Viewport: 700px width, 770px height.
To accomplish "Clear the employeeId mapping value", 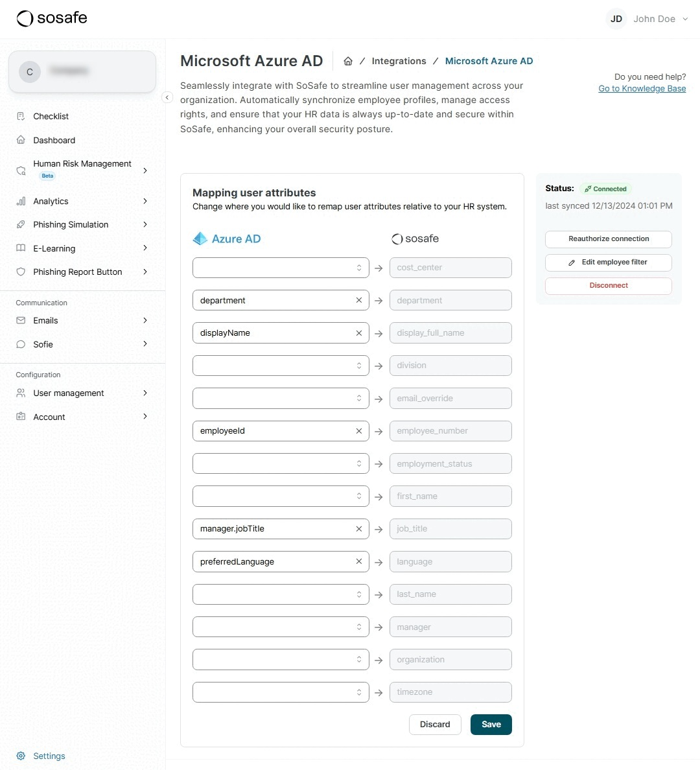I will point(359,431).
